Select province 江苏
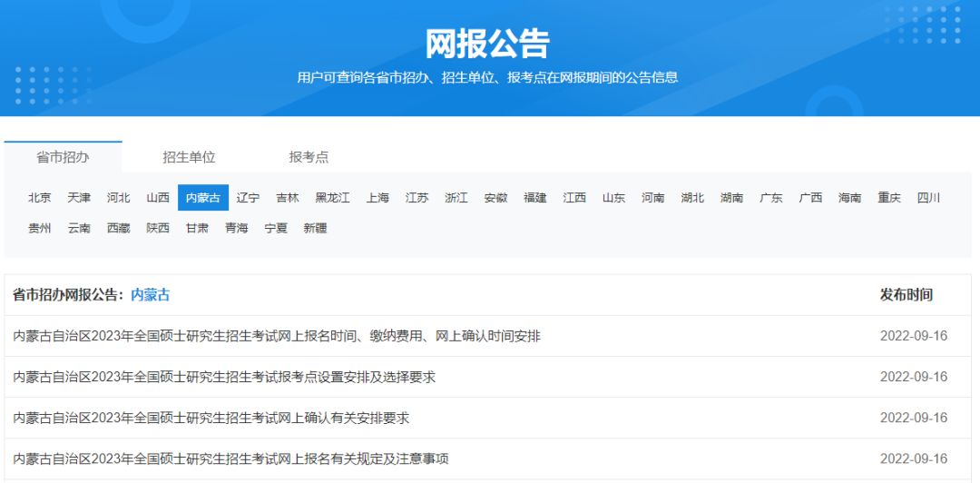 416,198
